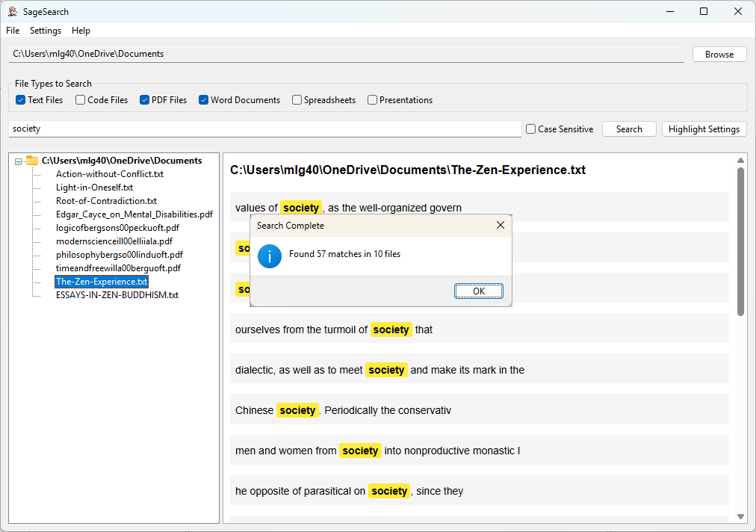Close the Search Complete dialog with X
This screenshot has width=756, height=532.
point(501,225)
